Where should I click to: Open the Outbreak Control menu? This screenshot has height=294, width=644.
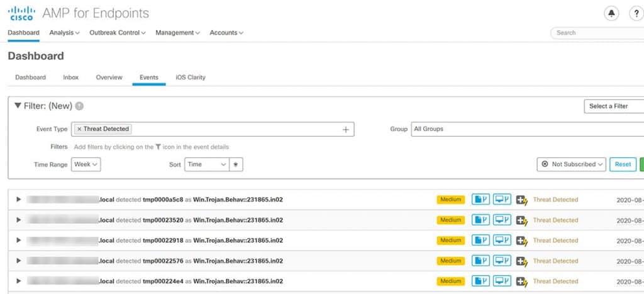pyautogui.click(x=118, y=33)
